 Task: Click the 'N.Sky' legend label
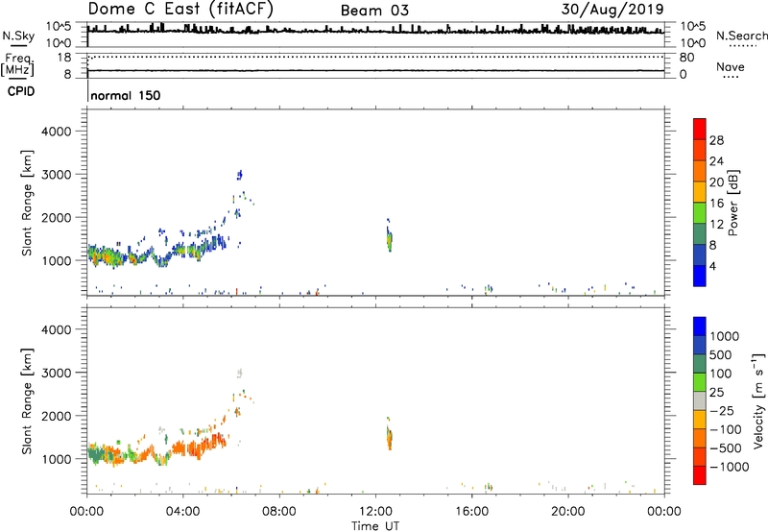18,36
